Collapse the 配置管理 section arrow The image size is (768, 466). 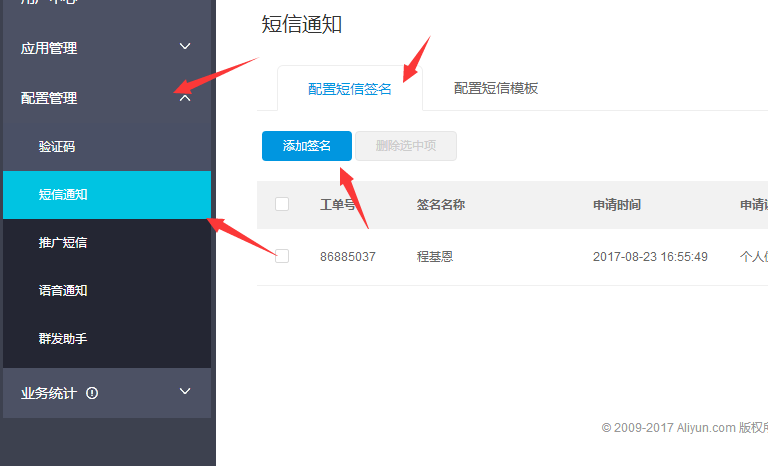(184, 97)
